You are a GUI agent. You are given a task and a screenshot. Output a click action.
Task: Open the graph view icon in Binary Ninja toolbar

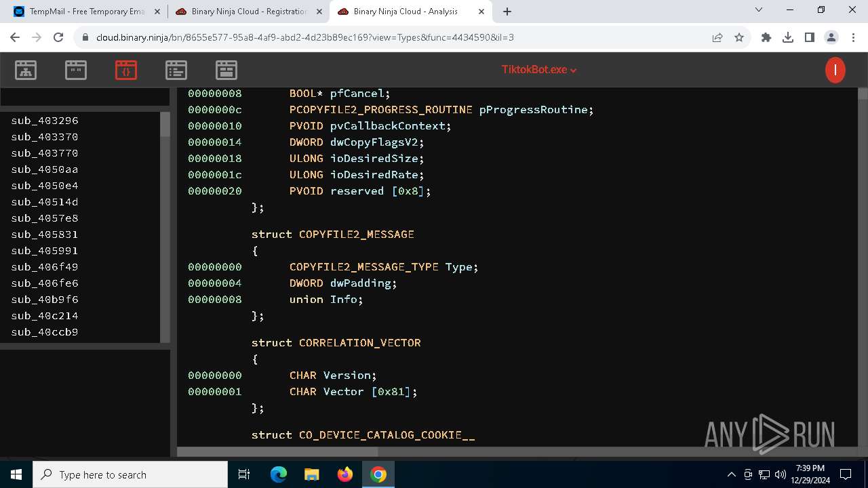[26, 70]
